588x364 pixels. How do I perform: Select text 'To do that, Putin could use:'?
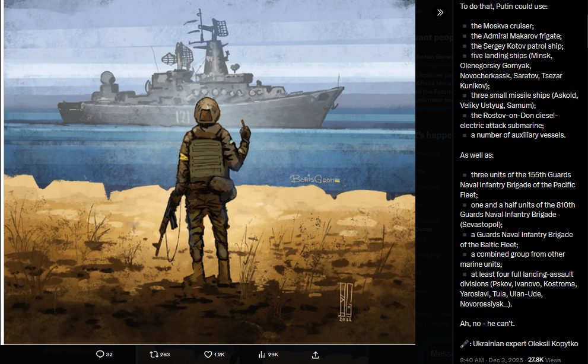click(504, 7)
